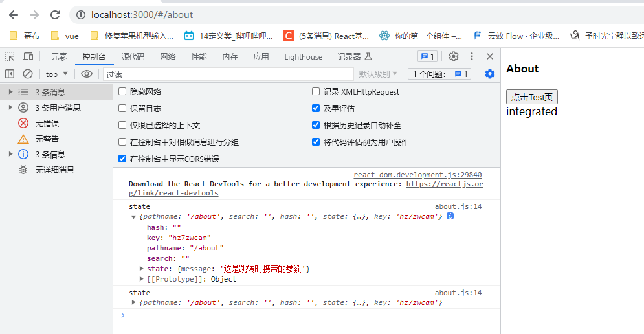Focus the 过滤 filter field

point(228,74)
